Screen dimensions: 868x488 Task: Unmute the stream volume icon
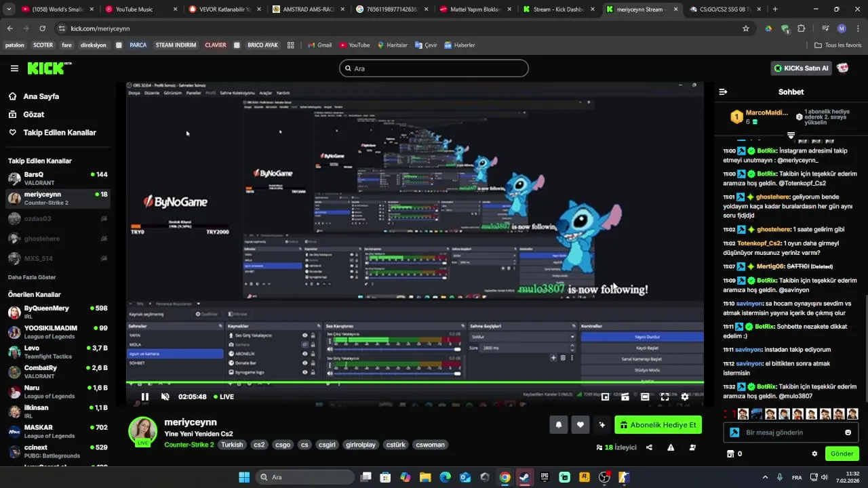165,396
